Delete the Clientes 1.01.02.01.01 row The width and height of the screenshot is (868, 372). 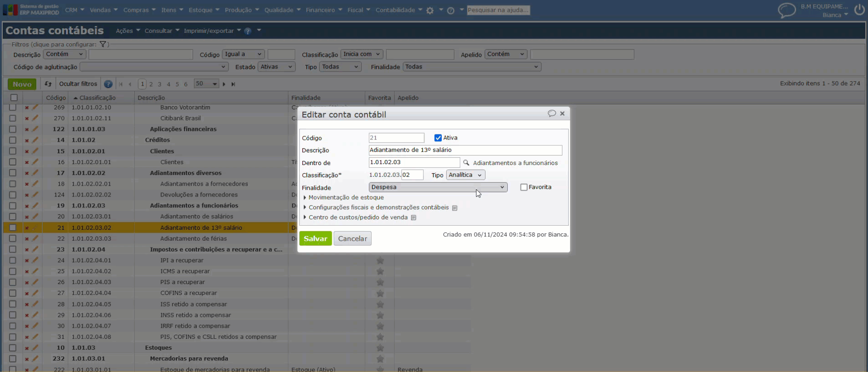click(x=26, y=162)
